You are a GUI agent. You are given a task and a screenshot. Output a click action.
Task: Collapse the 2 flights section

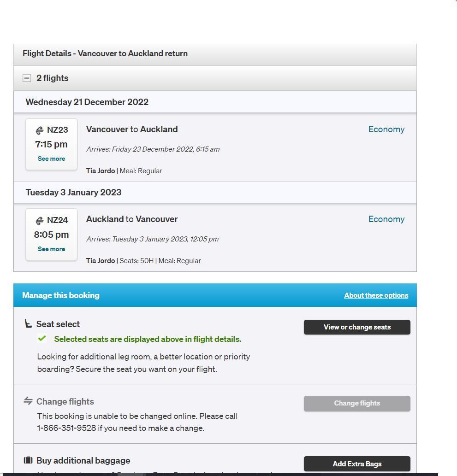point(27,78)
